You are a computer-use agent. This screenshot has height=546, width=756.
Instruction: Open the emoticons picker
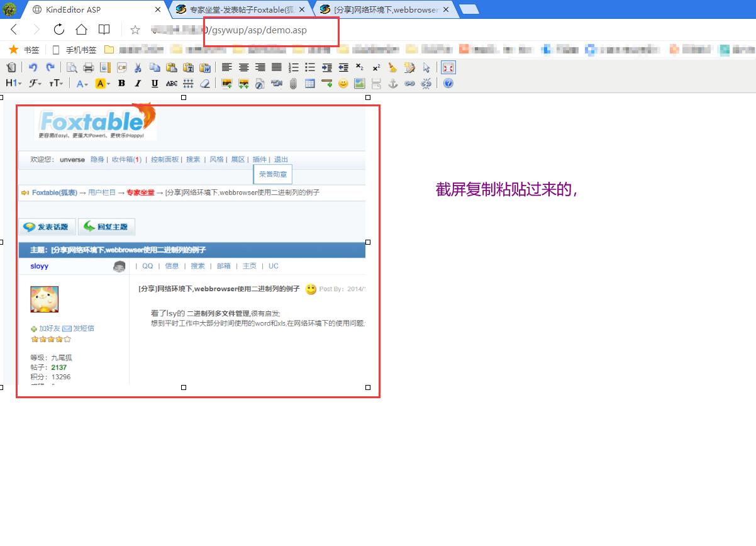pyautogui.click(x=343, y=83)
